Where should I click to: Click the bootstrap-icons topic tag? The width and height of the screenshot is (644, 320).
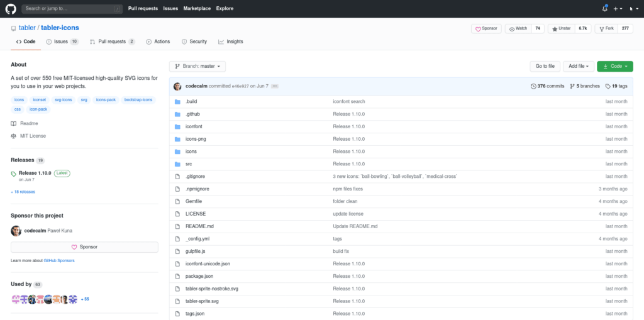pos(138,100)
